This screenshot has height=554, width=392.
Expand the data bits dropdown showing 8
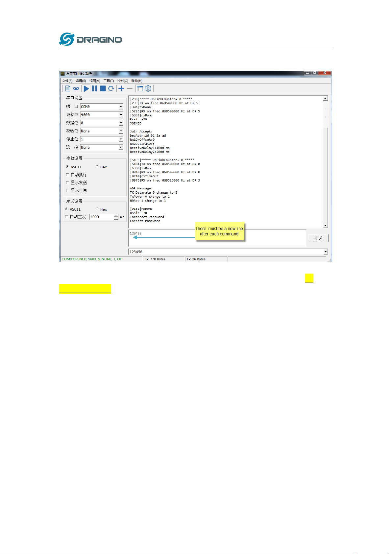point(121,123)
